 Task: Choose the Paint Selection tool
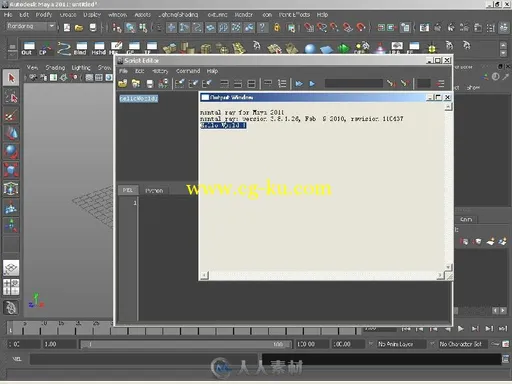[x=11, y=115]
